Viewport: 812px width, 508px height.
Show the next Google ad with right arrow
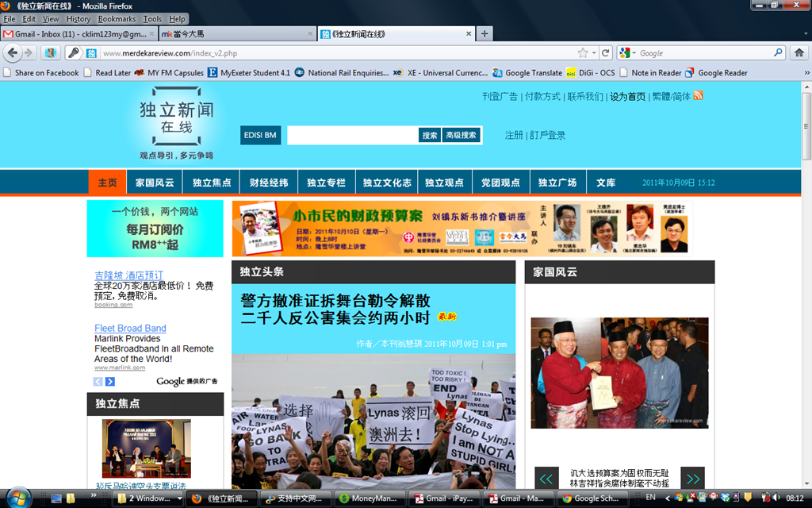(x=109, y=382)
